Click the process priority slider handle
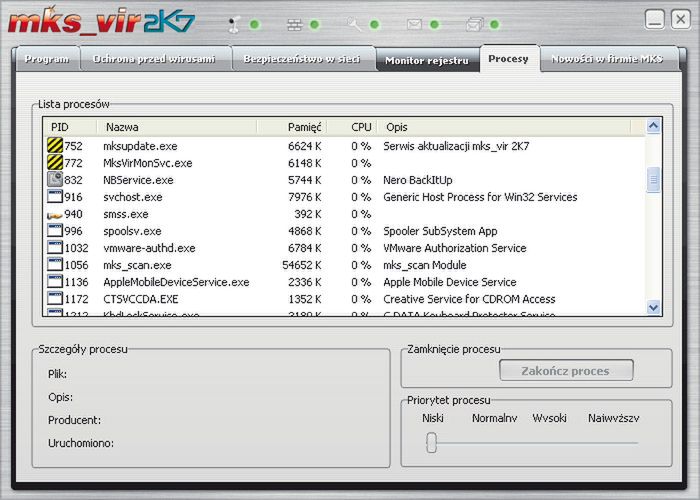The height and width of the screenshot is (500, 700). point(431,442)
